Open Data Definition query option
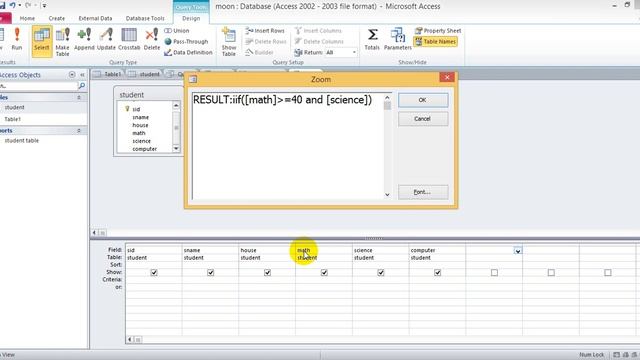The image size is (640, 360). click(x=188, y=53)
